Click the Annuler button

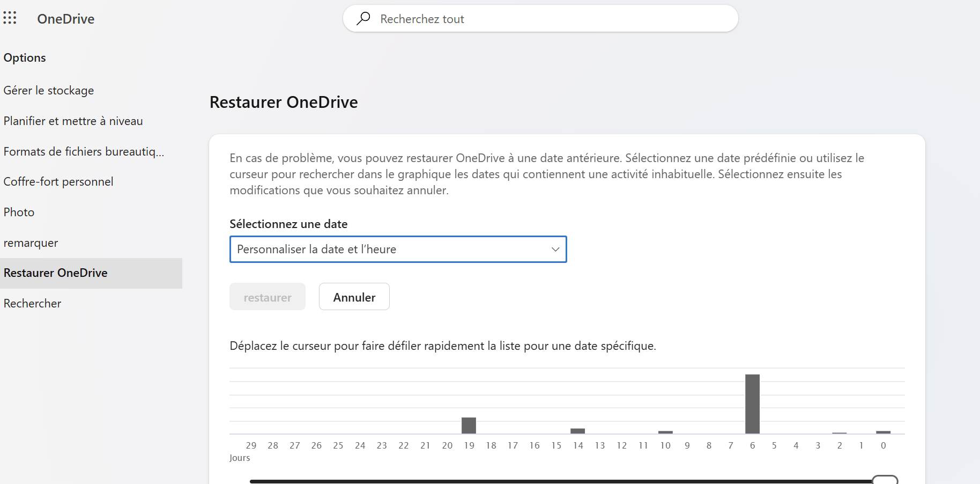coord(354,297)
